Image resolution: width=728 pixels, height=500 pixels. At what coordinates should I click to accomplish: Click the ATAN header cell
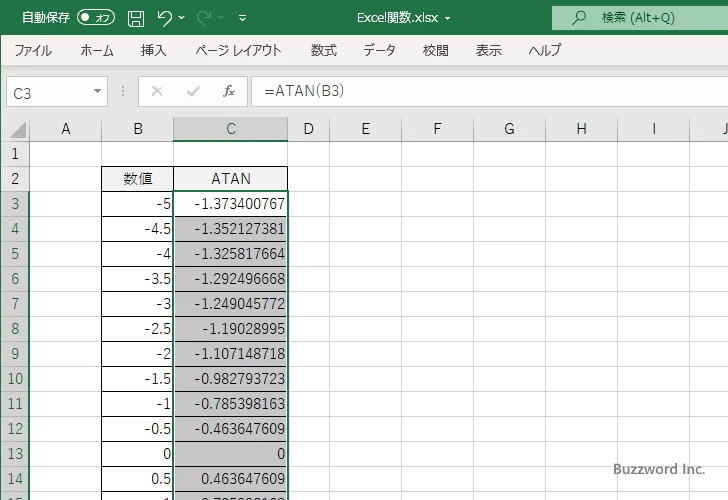231,179
